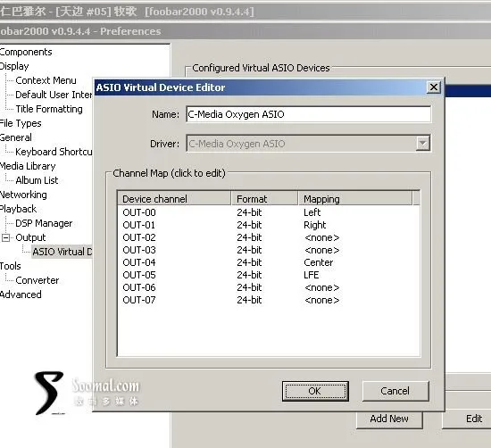Edit mapping of OUT-02 channel
491x448 pixels.
tap(321, 237)
